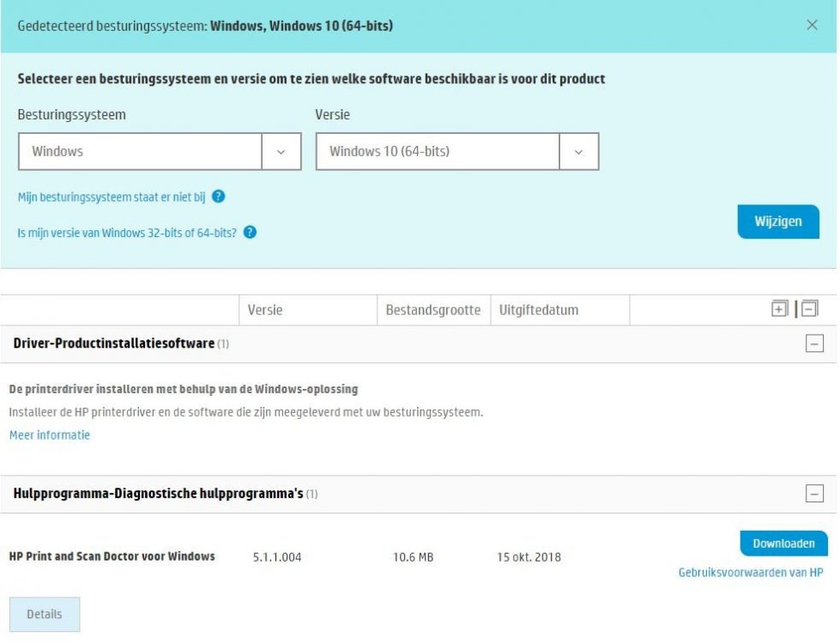Open 'Mijn besturingssysteem staat er niet bij' link
840x644 pixels.
click(x=112, y=197)
